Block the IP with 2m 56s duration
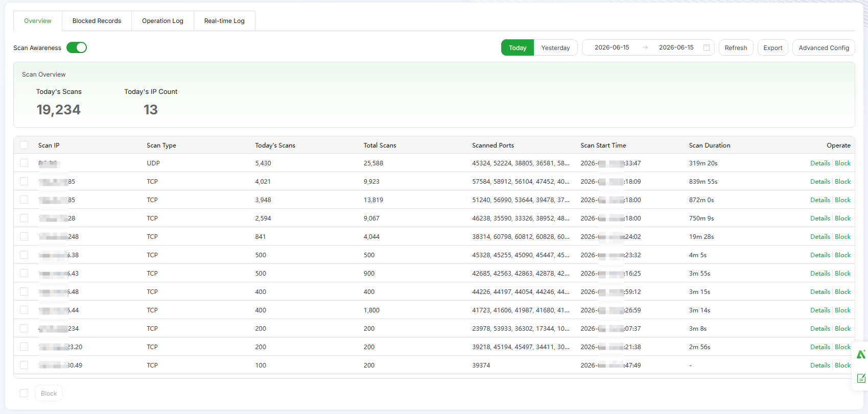This screenshot has width=868, height=414. coord(842,347)
